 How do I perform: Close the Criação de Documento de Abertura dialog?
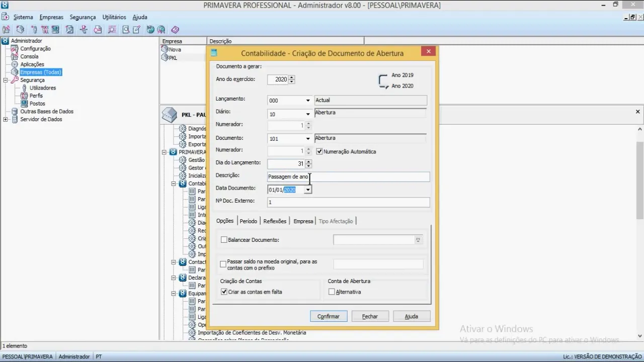(428, 51)
